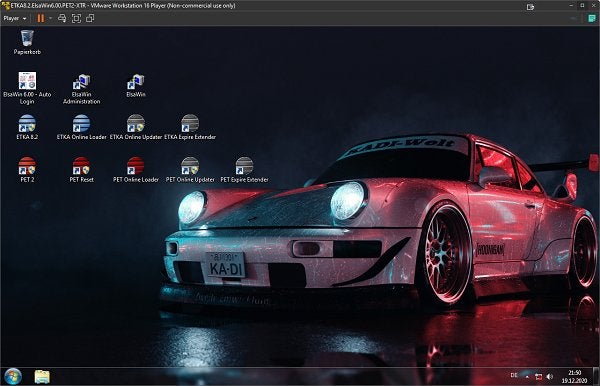Open ElsaWin Administration shortcut

[x=82, y=89]
